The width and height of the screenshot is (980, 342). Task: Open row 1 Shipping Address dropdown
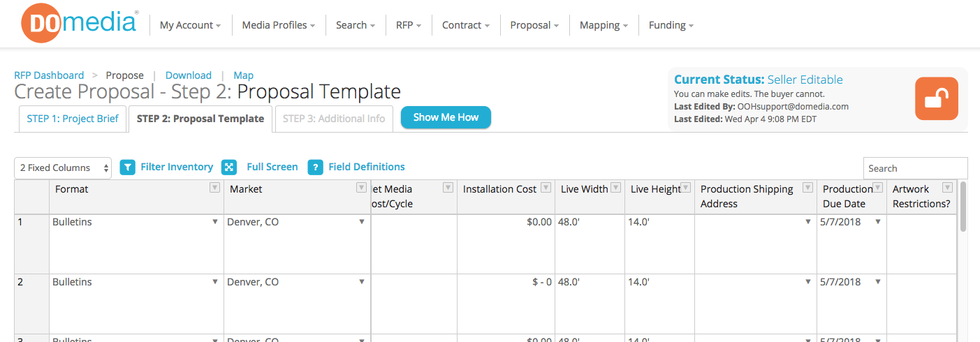tap(808, 222)
